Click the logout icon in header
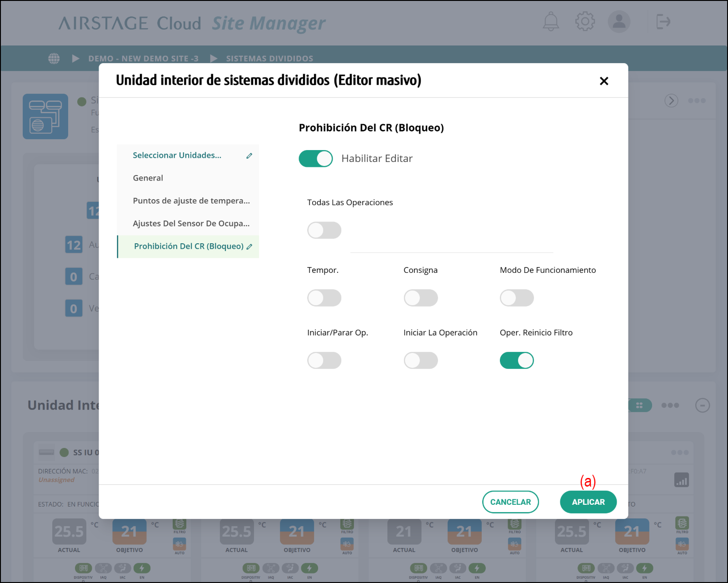The width and height of the screenshot is (728, 583). [663, 21]
